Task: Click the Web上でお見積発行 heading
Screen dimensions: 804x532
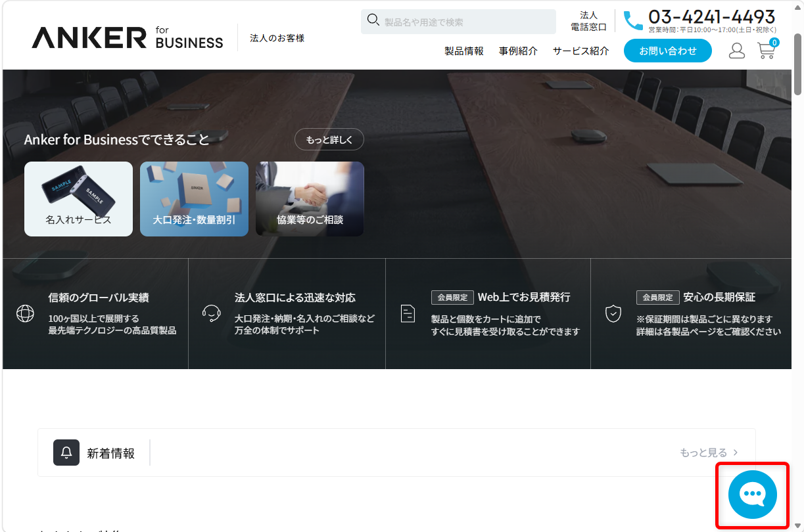Action: [x=524, y=297]
